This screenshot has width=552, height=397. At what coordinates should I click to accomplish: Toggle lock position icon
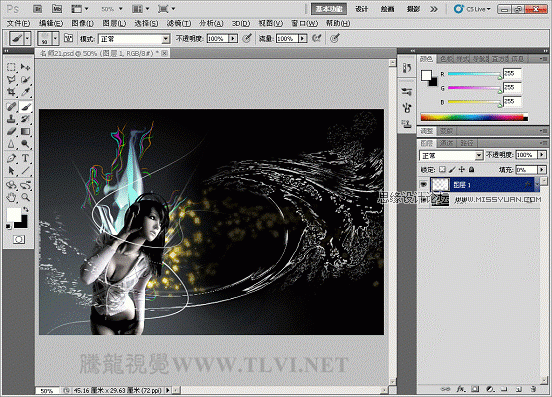(x=462, y=170)
